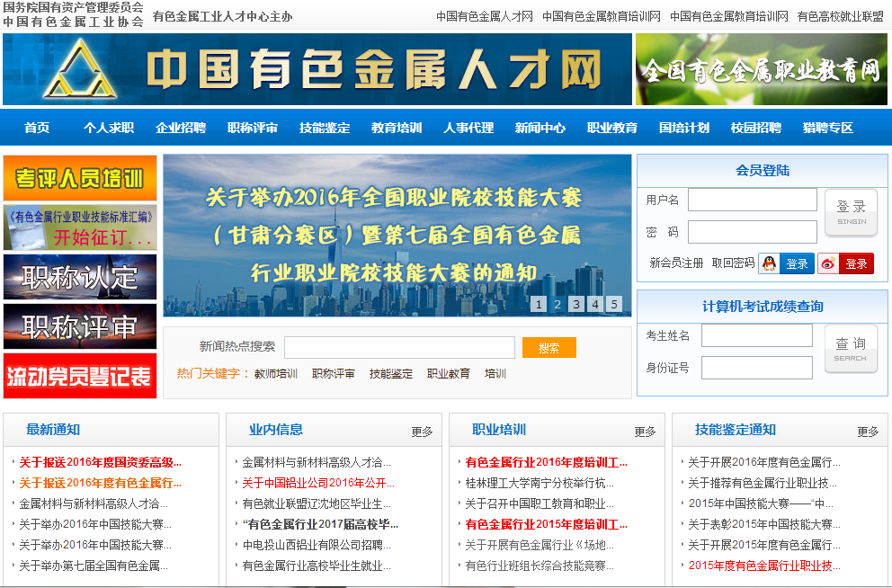
Task: Open the 2016 skills competition carousel slide
Action: coord(397,235)
